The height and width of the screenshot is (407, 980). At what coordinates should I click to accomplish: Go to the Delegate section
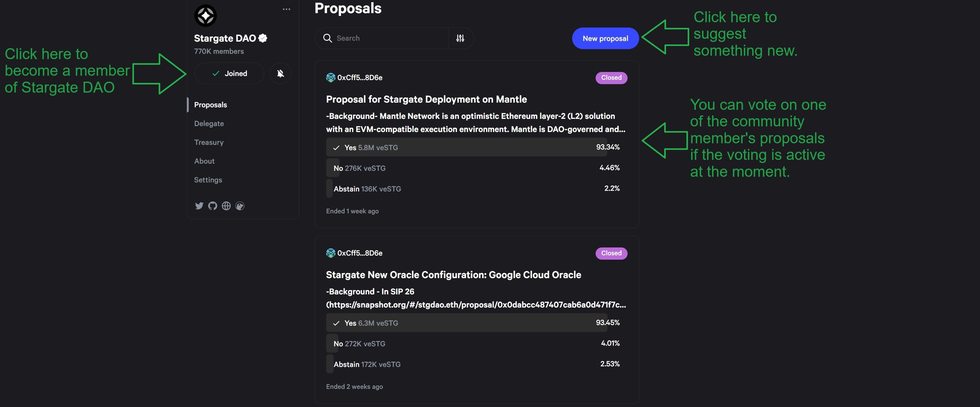(209, 124)
